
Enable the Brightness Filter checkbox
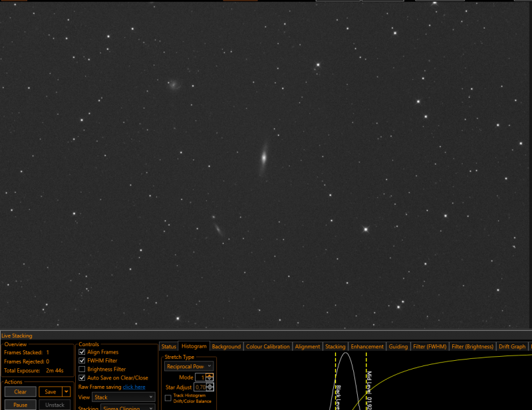(82, 369)
